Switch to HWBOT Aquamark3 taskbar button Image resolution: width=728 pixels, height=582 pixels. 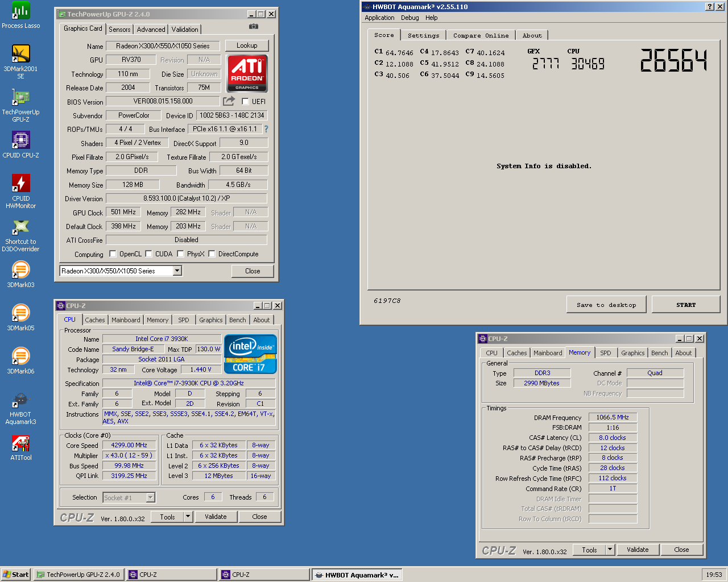(357, 575)
